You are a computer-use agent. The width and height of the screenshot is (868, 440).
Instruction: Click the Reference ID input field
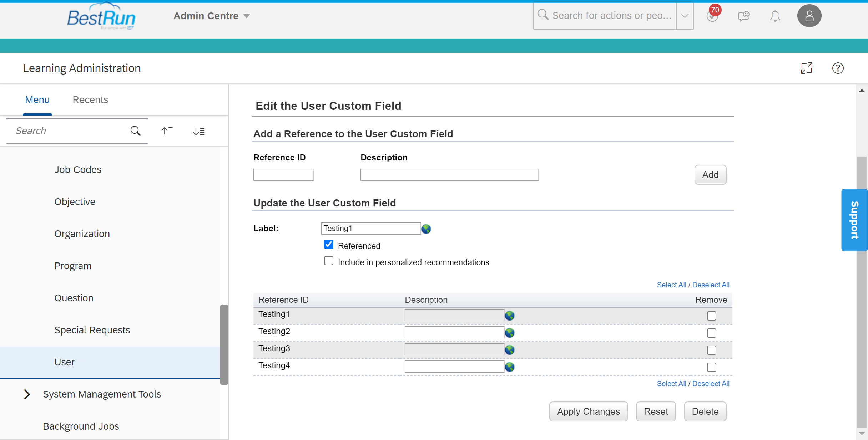point(284,175)
